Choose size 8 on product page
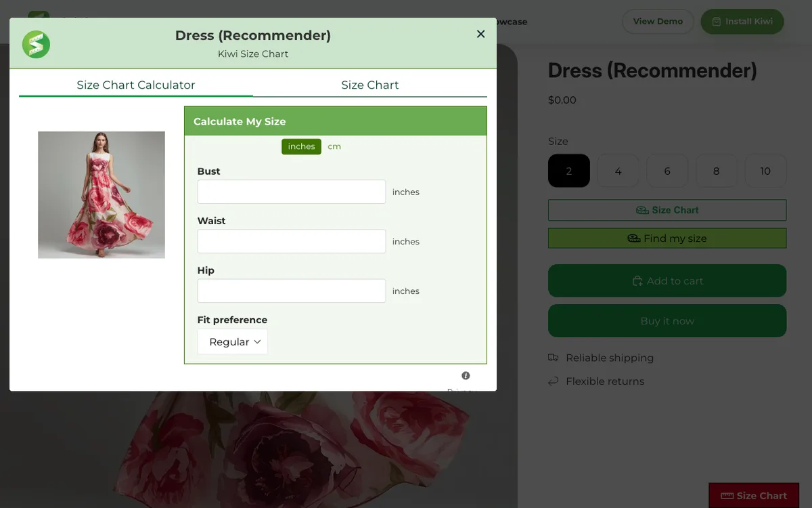 (x=717, y=171)
